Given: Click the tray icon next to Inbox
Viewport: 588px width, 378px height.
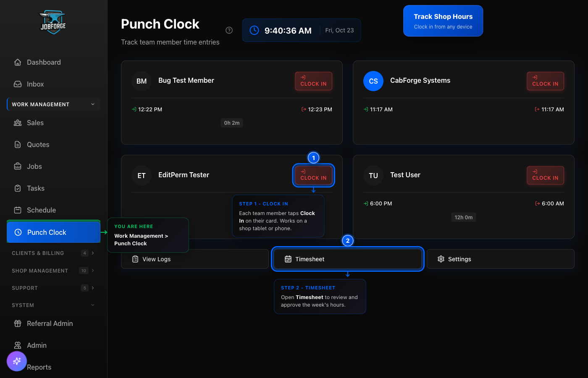Looking at the screenshot, I should pyautogui.click(x=18, y=84).
